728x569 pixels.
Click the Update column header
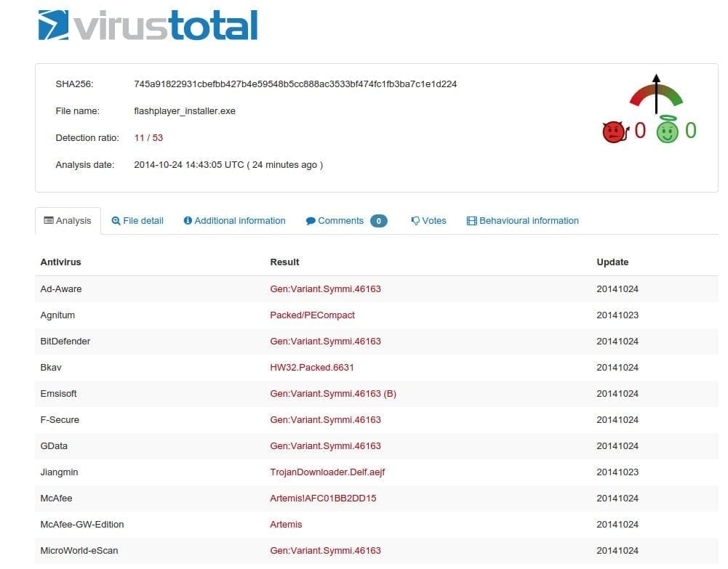pyautogui.click(x=612, y=262)
